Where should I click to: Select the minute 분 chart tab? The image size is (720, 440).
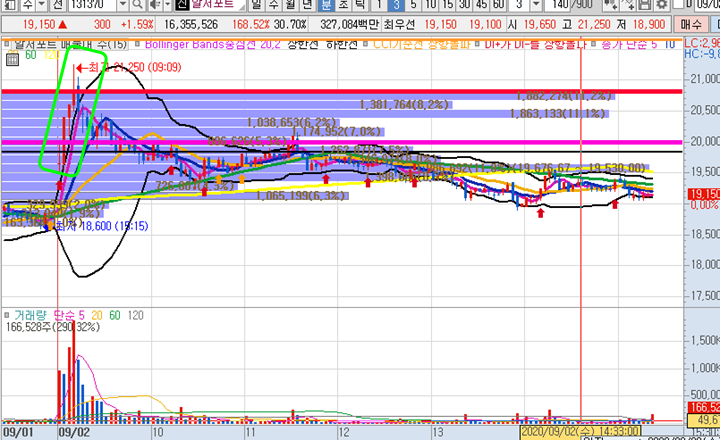(326, 5)
